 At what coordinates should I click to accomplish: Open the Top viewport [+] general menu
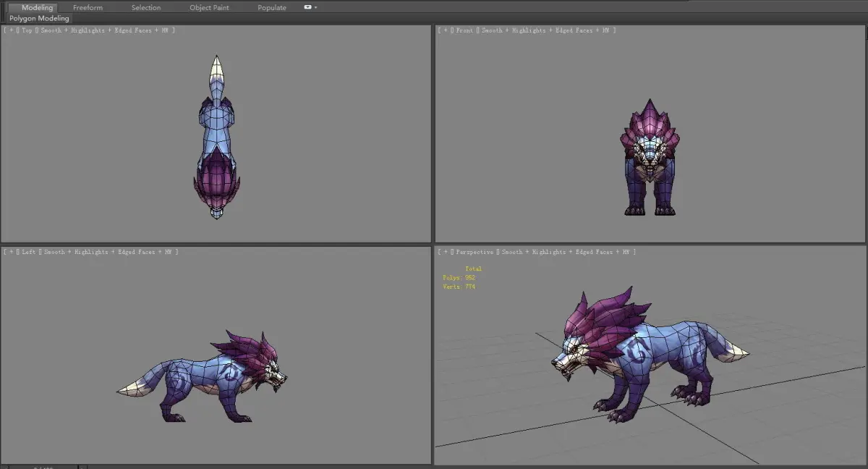pyautogui.click(x=9, y=30)
